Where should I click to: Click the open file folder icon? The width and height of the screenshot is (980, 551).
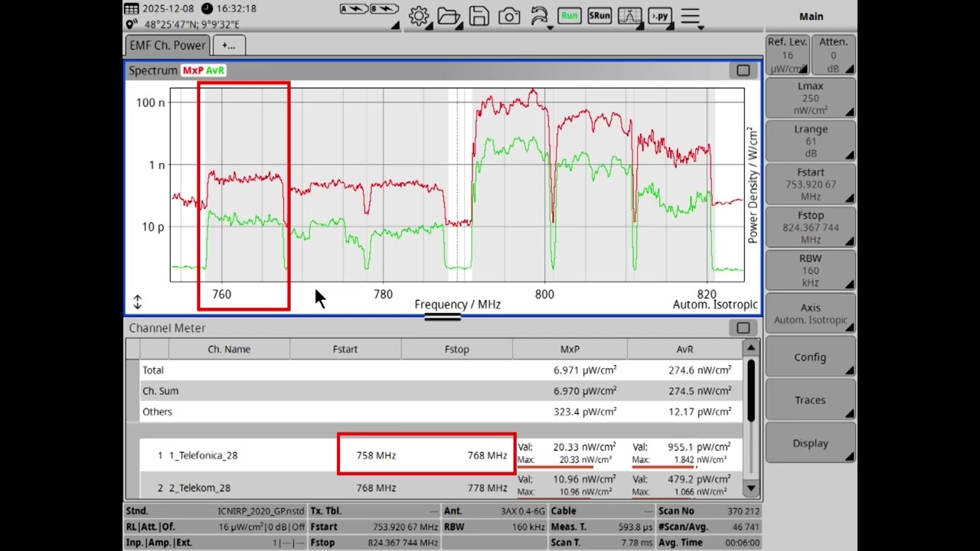pyautogui.click(x=449, y=15)
